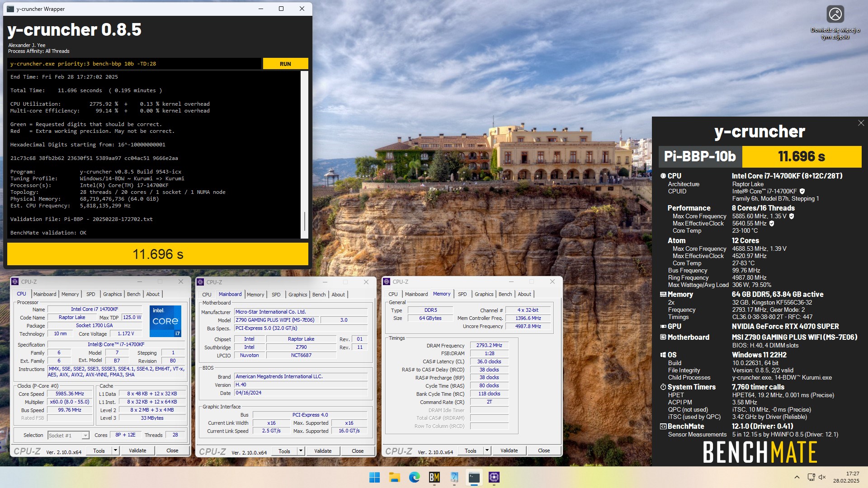Image resolution: width=868 pixels, height=488 pixels.
Task: Open the SPD tab in the Memory CPU-Z window
Action: [x=462, y=294]
